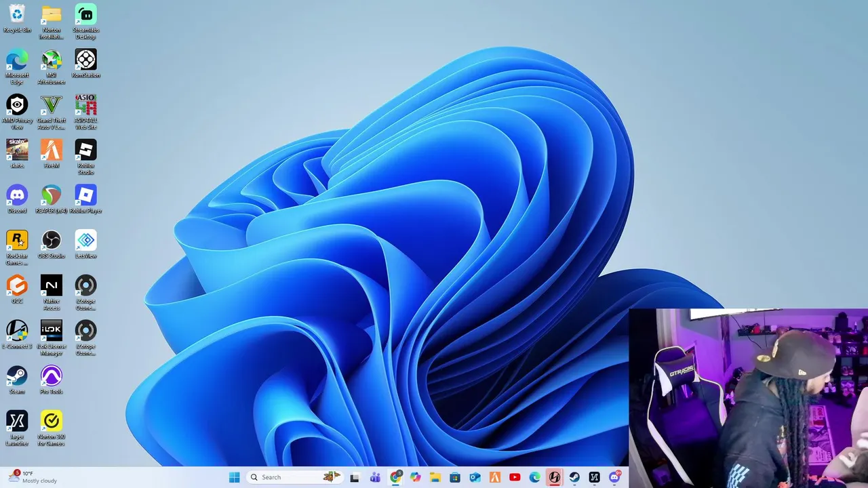Launch MSI Afterburner shortcut
This screenshot has width=868, height=488.
[x=52, y=67]
